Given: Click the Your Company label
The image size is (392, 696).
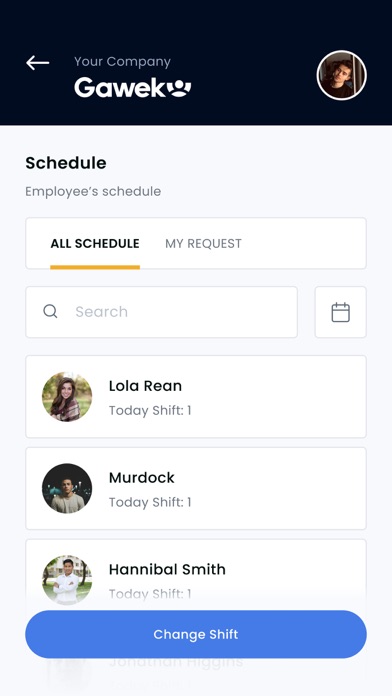Looking at the screenshot, I should (122, 62).
